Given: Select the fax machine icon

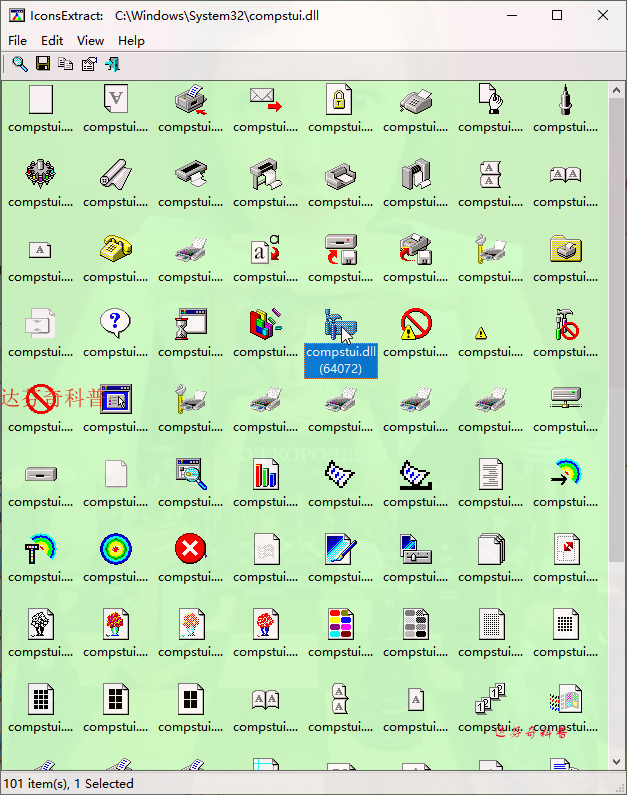Looking at the screenshot, I should [416, 100].
